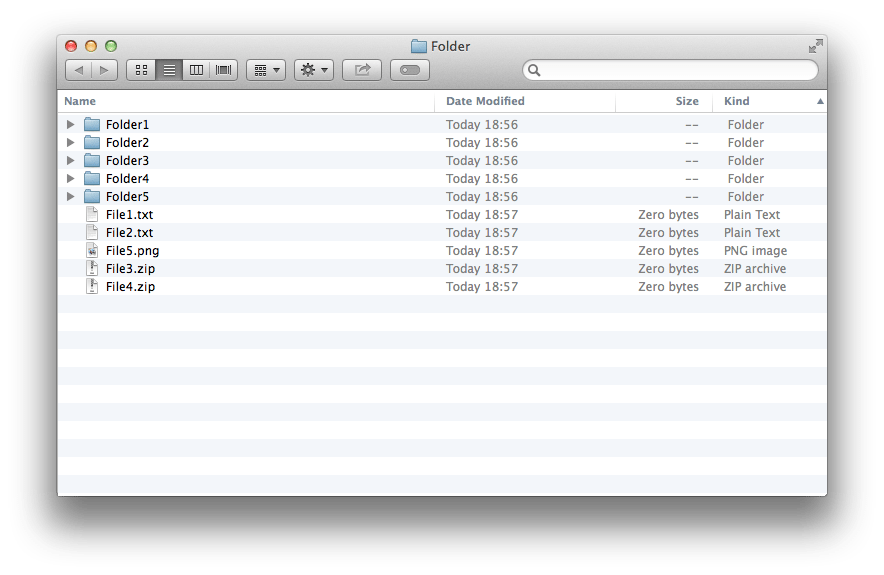Expand Folder5 disclosure triangle
The width and height of the screenshot is (884, 575).
click(x=70, y=196)
